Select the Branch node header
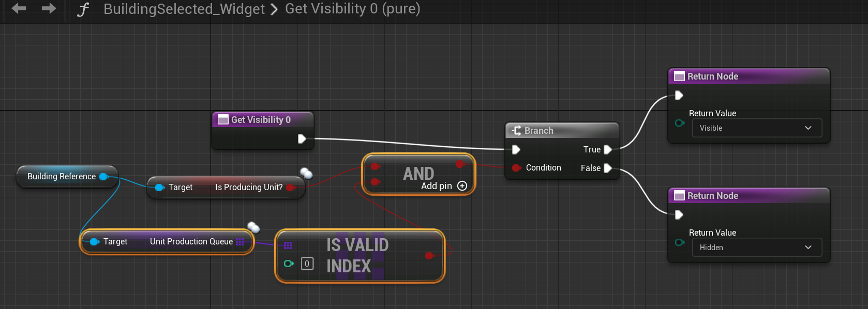The image size is (868, 309). (x=562, y=130)
